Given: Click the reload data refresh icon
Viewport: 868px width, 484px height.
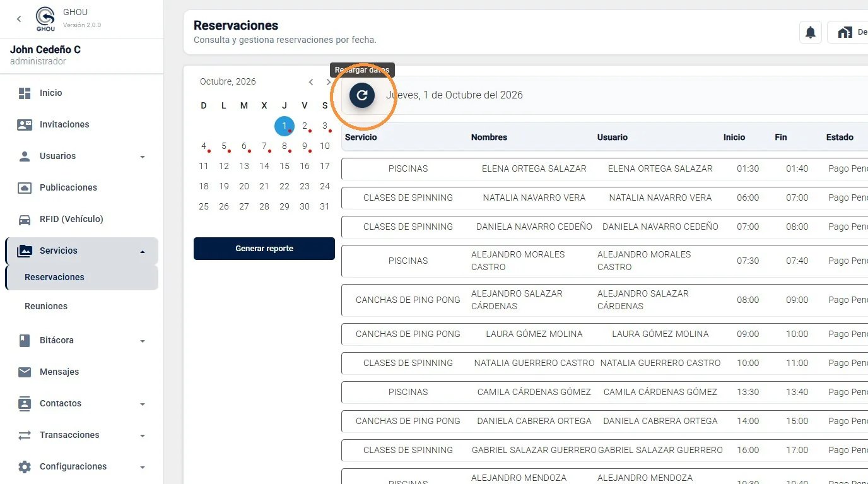Looking at the screenshot, I should [x=362, y=95].
